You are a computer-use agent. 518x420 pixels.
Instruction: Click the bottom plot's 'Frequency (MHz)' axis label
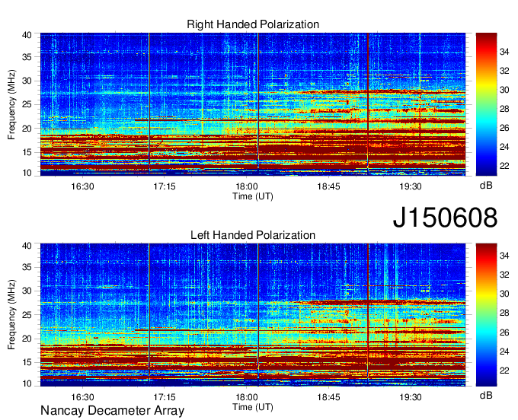(x=11, y=315)
